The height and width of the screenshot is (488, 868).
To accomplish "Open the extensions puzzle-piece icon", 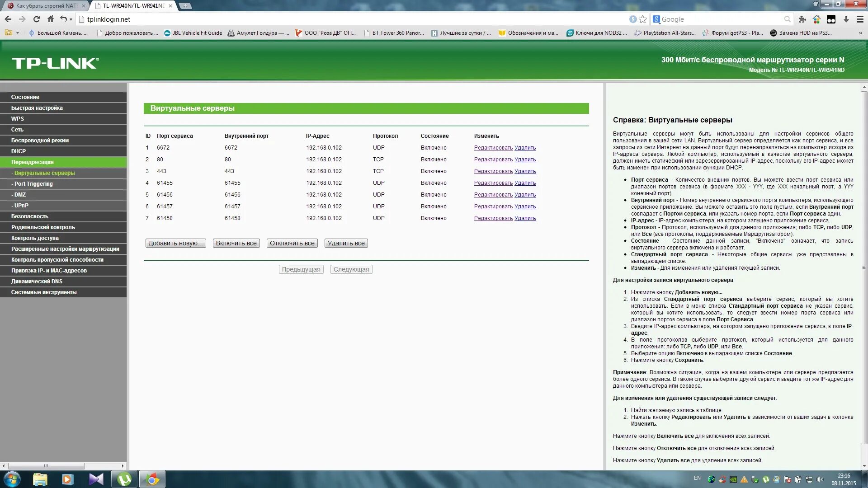I will 802,19.
